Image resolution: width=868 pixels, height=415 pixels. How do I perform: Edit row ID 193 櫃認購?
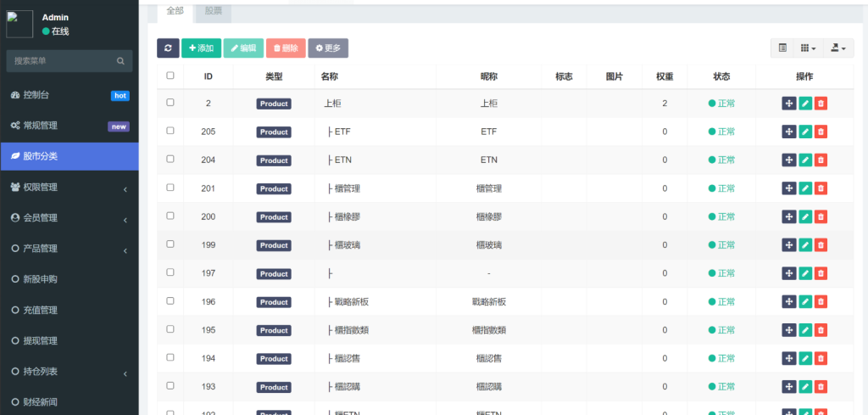[805, 386]
